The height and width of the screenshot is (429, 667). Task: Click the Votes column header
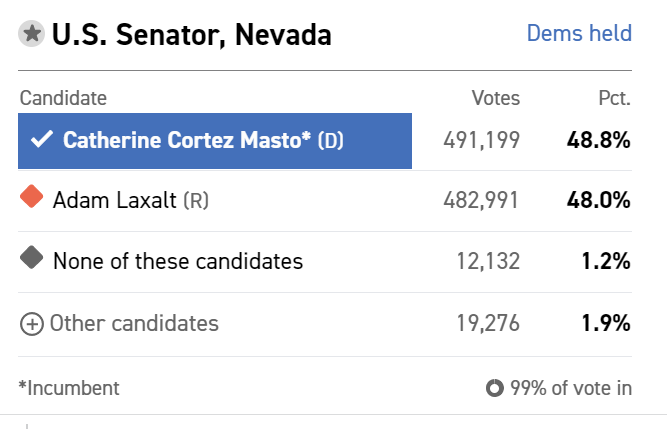(496, 98)
